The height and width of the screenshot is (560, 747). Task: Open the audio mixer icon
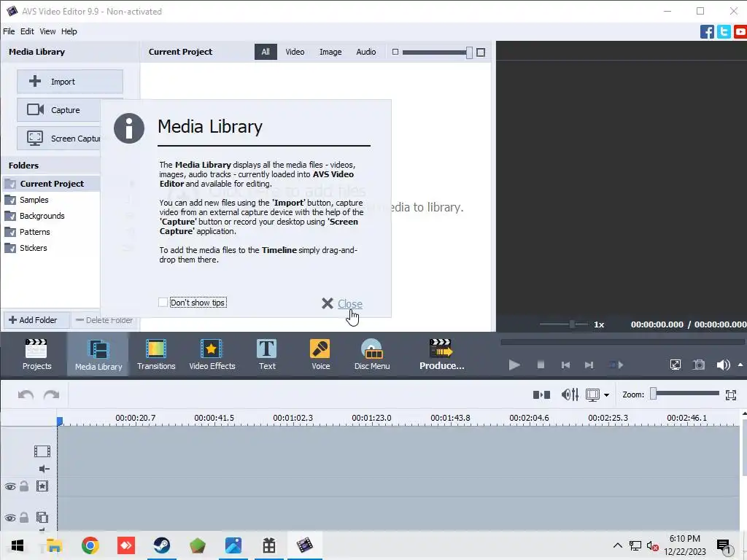[570, 394]
